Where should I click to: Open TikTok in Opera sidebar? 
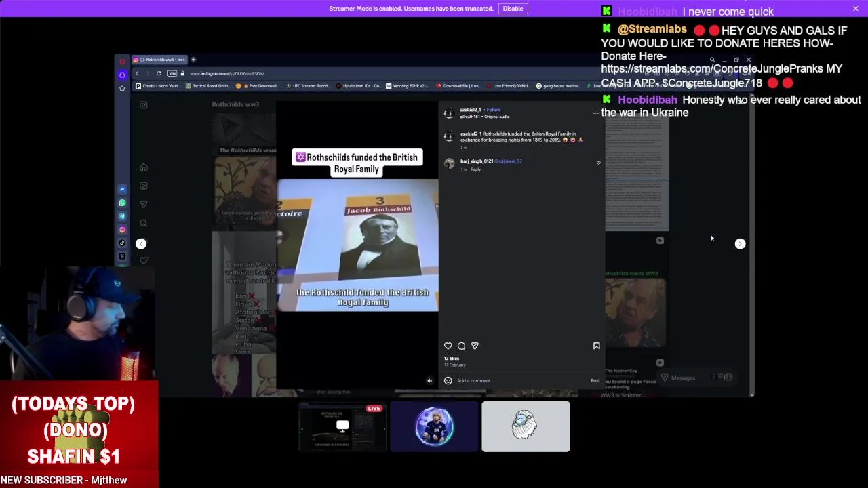click(122, 243)
